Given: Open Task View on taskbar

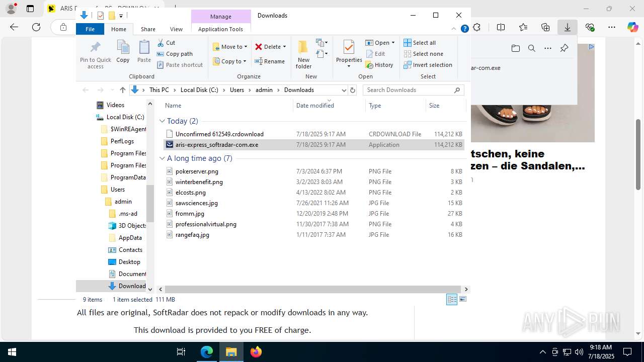Looking at the screenshot, I should click(181, 352).
